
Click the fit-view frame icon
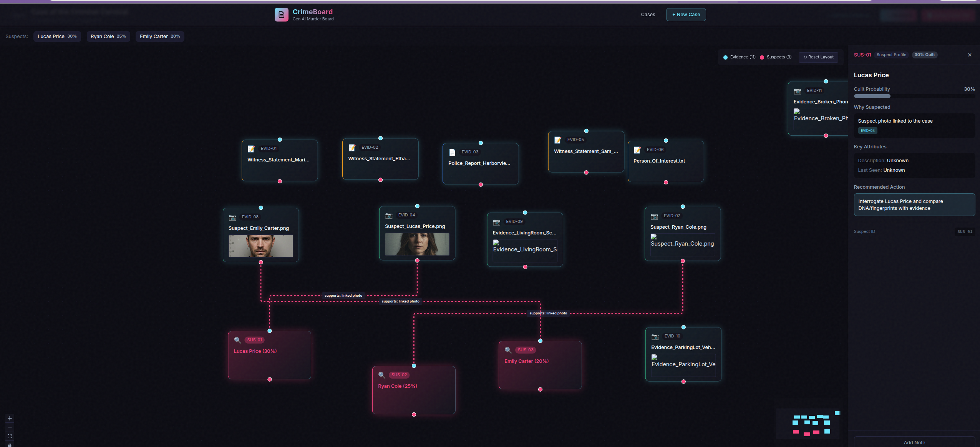tap(10, 436)
